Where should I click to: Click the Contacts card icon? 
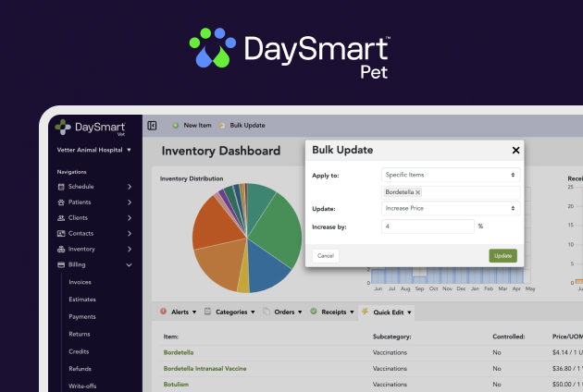coord(61,233)
